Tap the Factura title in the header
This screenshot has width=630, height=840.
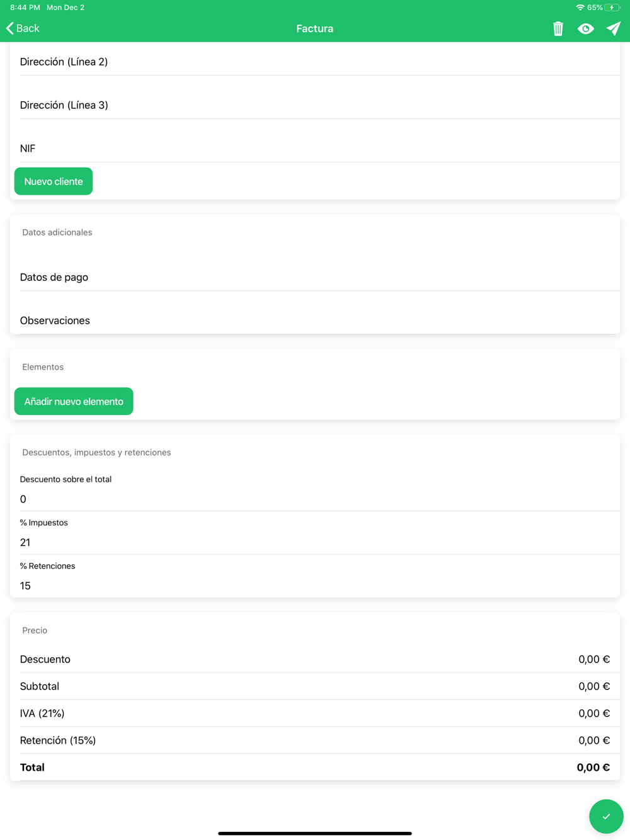point(315,28)
